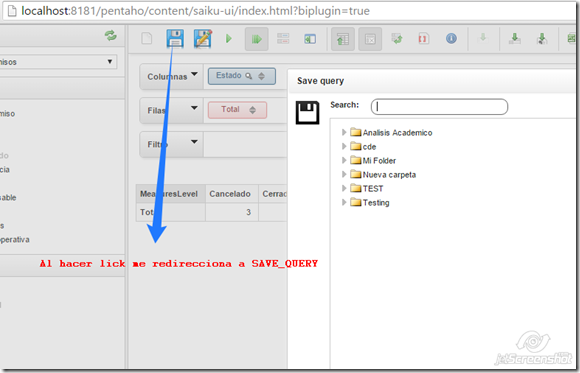This screenshot has width=580, height=373.
Task: Click the export XLS green arrow icon
Action: coord(515,38)
